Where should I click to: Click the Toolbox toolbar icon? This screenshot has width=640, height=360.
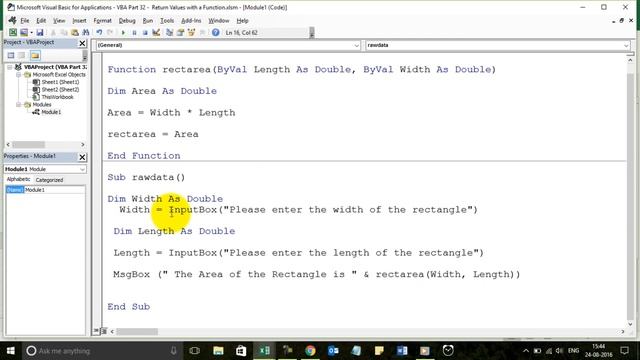tap(202, 32)
